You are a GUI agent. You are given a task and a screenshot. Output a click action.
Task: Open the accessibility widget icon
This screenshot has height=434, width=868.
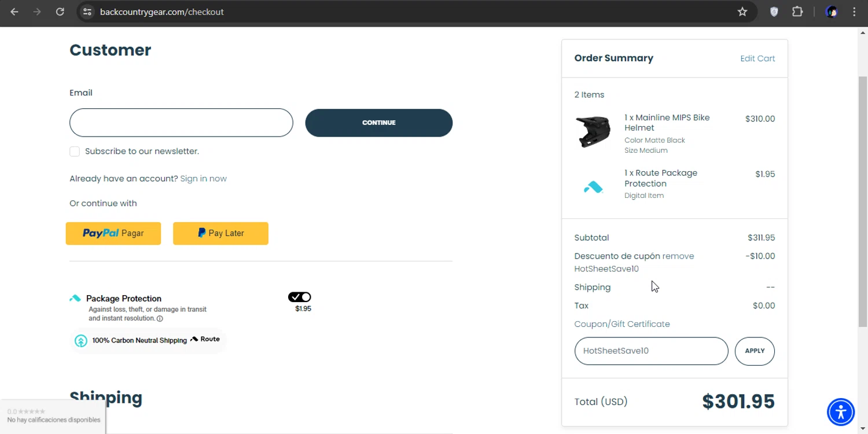coord(840,412)
